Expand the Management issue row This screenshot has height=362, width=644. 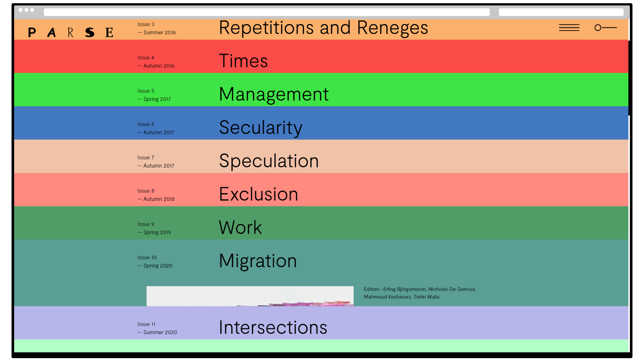tap(274, 94)
